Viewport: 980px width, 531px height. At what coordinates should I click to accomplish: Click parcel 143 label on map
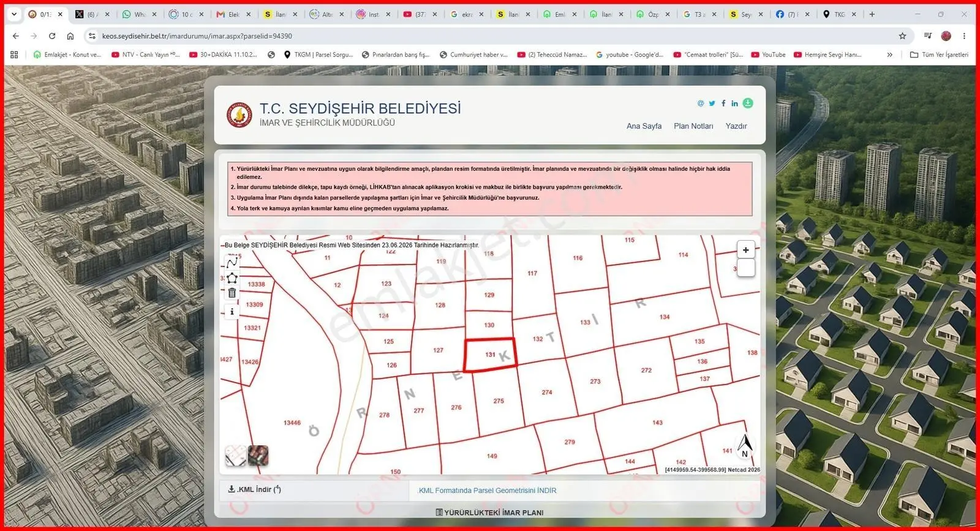pos(657,423)
